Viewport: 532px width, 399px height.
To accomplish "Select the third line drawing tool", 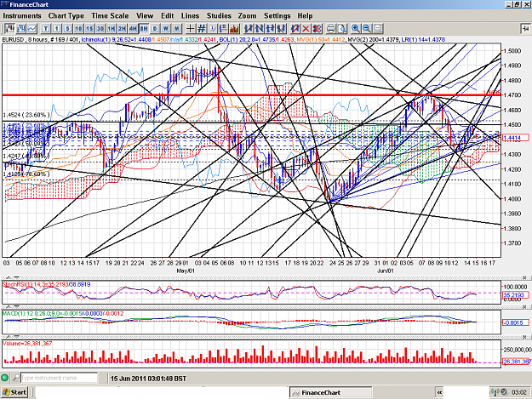I will coord(271,28).
